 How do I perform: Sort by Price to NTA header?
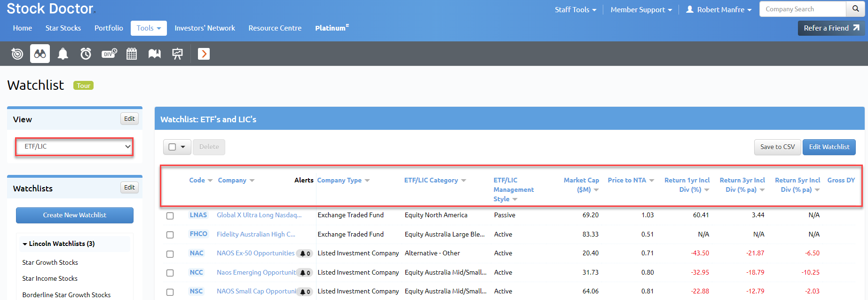coord(631,180)
